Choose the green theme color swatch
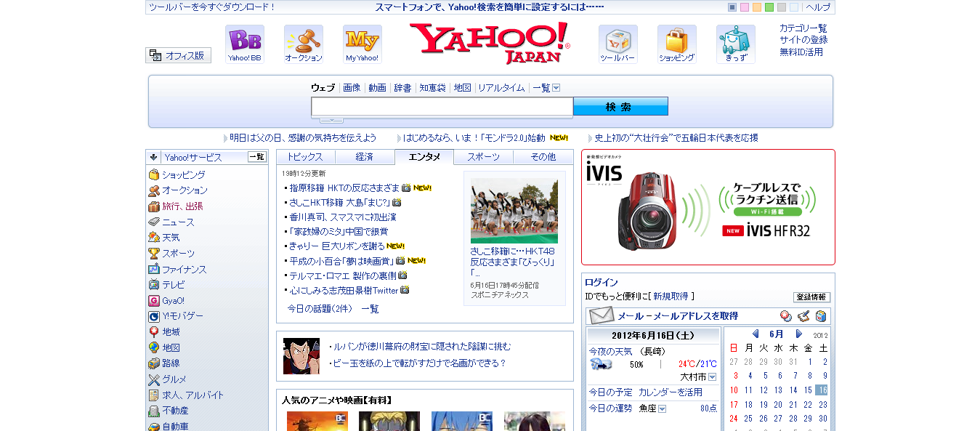The height and width of the screenshot is (431, 980). point(769,7)
